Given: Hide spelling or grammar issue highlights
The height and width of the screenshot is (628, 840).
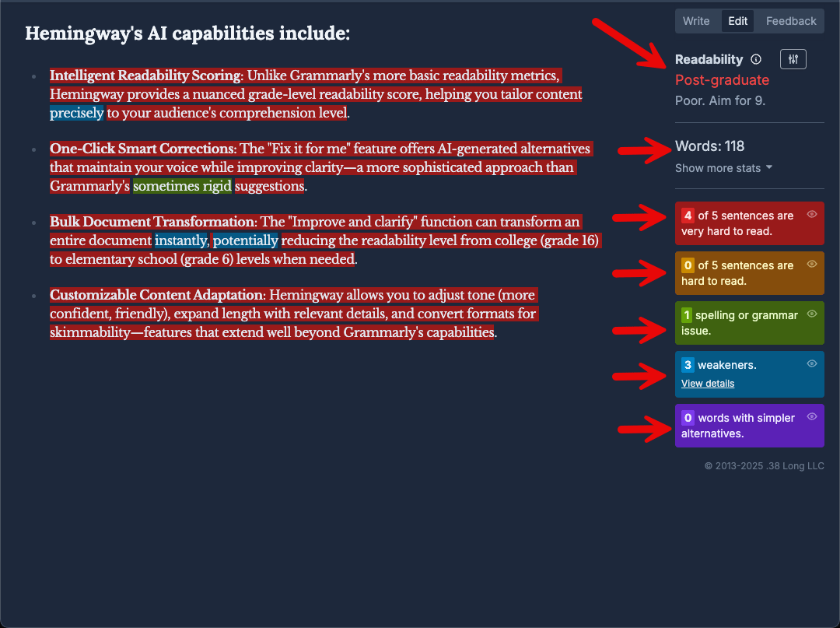Looking at the screenshot, I should tap(811, 314).
